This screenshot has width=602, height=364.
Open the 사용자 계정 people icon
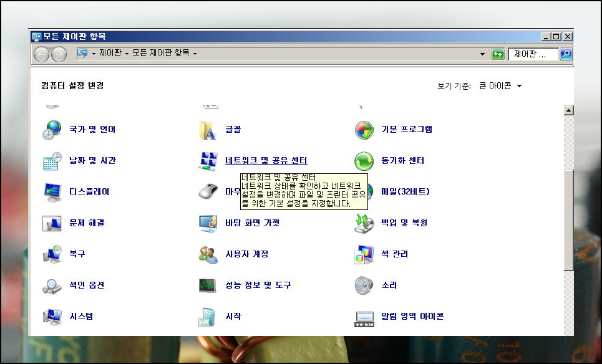(x=208, y=254)
